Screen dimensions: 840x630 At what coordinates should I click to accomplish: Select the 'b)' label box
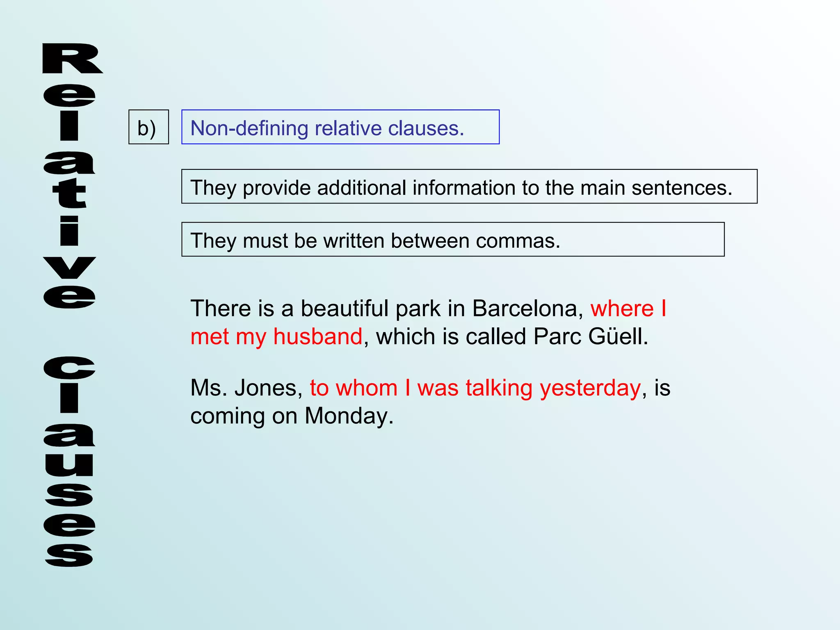[x=148, y=127]
